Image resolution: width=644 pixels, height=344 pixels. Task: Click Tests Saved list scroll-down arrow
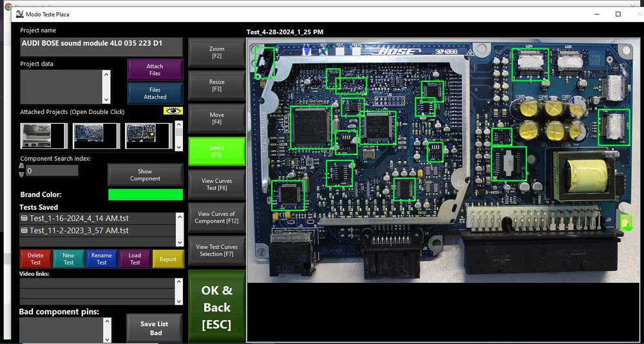(180, 242)
